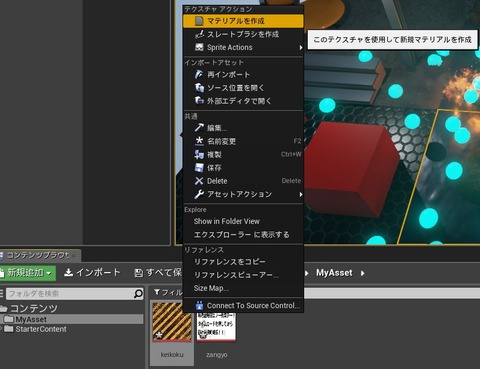This screenshot has width=480, height=369.
Task: Open the フィルタ filter dropdown
Action: click(168, 293)
